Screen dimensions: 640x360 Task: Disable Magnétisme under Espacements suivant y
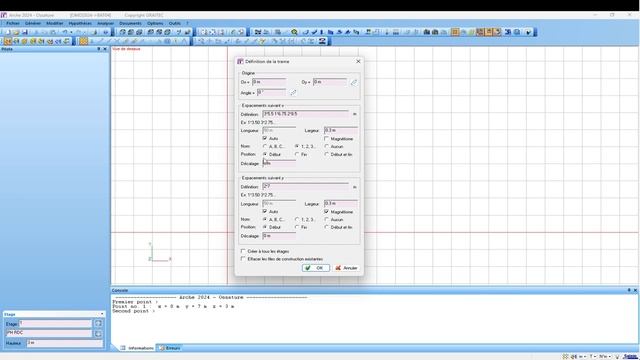point(327,211)
